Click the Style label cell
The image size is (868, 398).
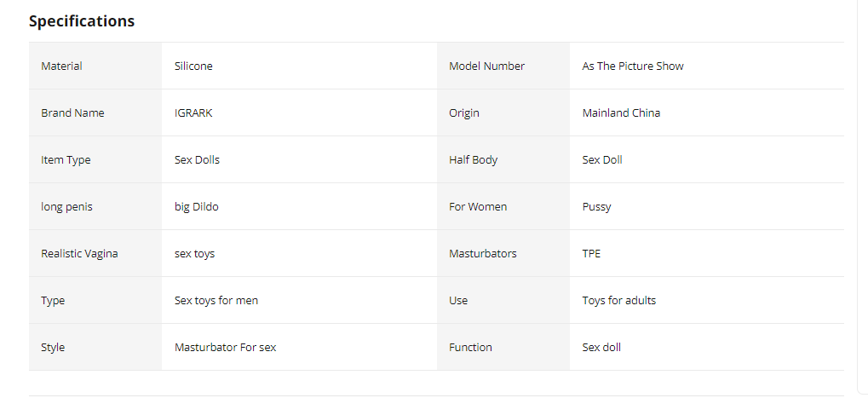click(53, 348)
